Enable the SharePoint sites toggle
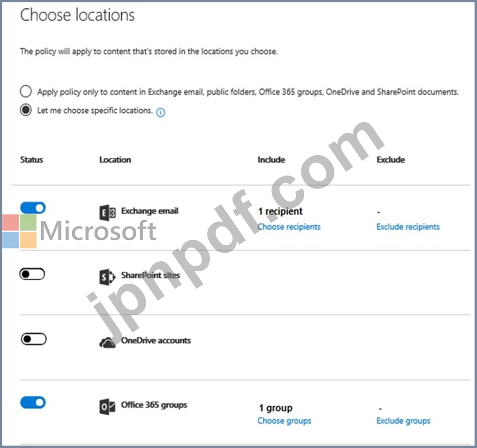Screen dimensions: 477x448 32,274
